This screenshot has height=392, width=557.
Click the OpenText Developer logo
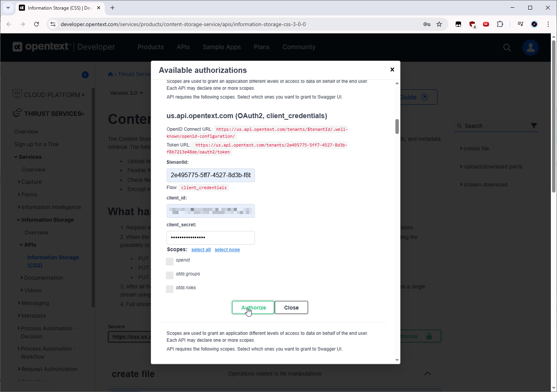click(x=64, y=47)
